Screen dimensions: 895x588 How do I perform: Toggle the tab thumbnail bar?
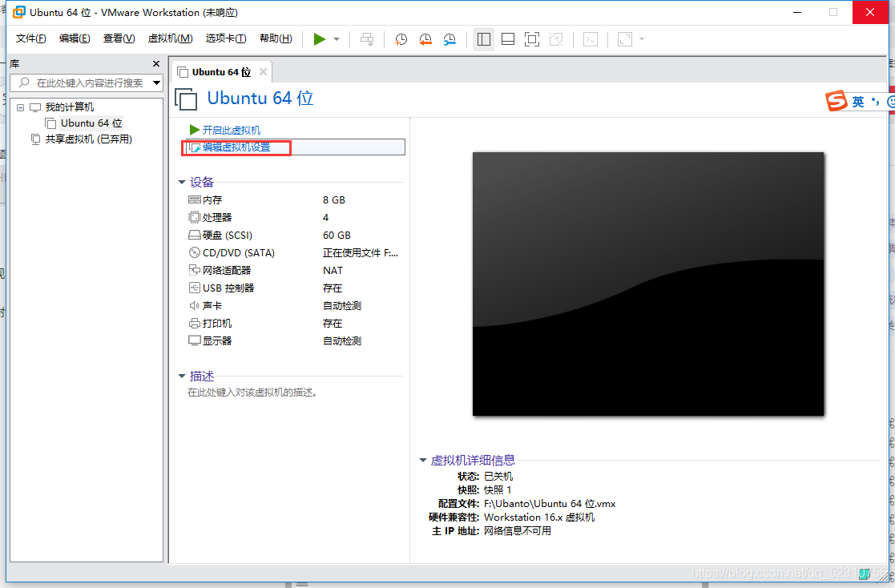[508, 38]
